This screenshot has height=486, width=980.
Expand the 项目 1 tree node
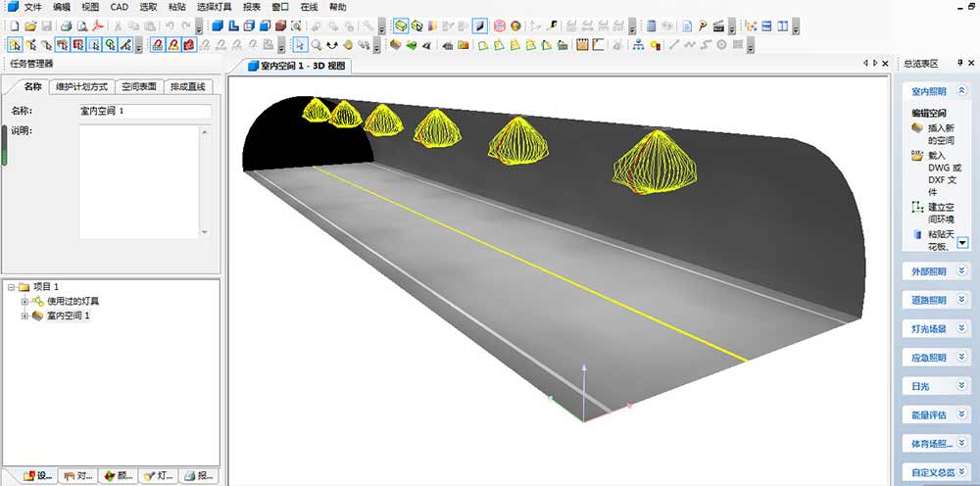11,286
